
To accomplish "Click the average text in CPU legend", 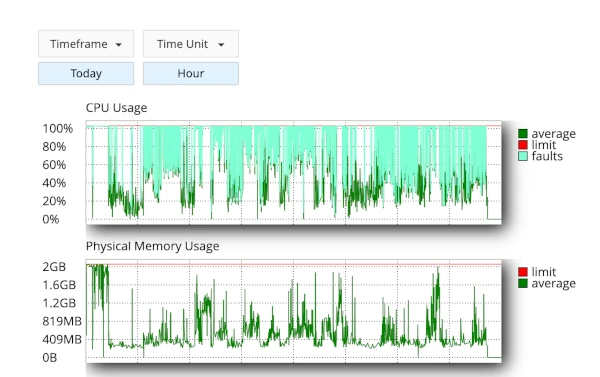I will pos(553,134).
